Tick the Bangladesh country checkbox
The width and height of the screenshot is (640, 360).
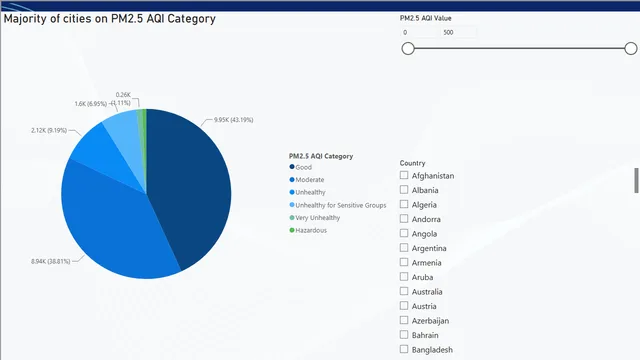click(x=404, y=349)
